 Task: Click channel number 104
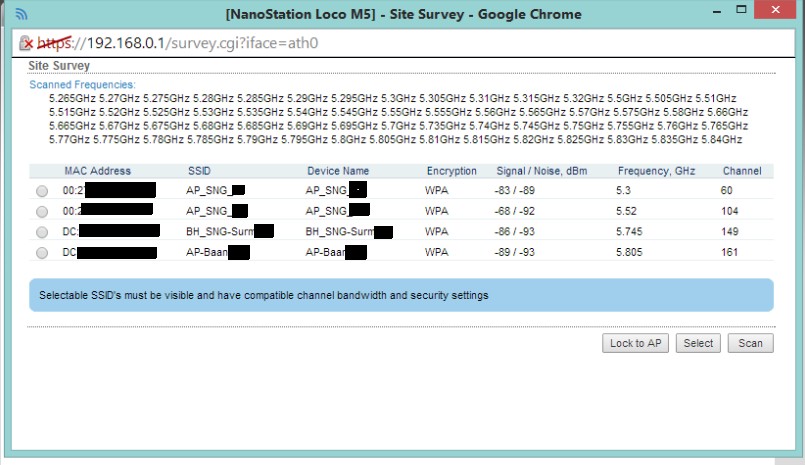[730, 211]
